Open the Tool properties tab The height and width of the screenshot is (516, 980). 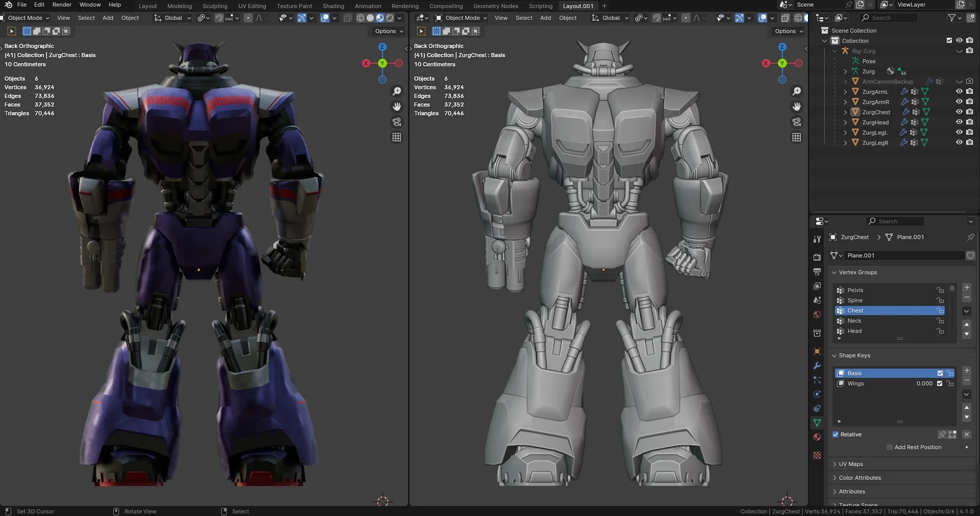817,239
